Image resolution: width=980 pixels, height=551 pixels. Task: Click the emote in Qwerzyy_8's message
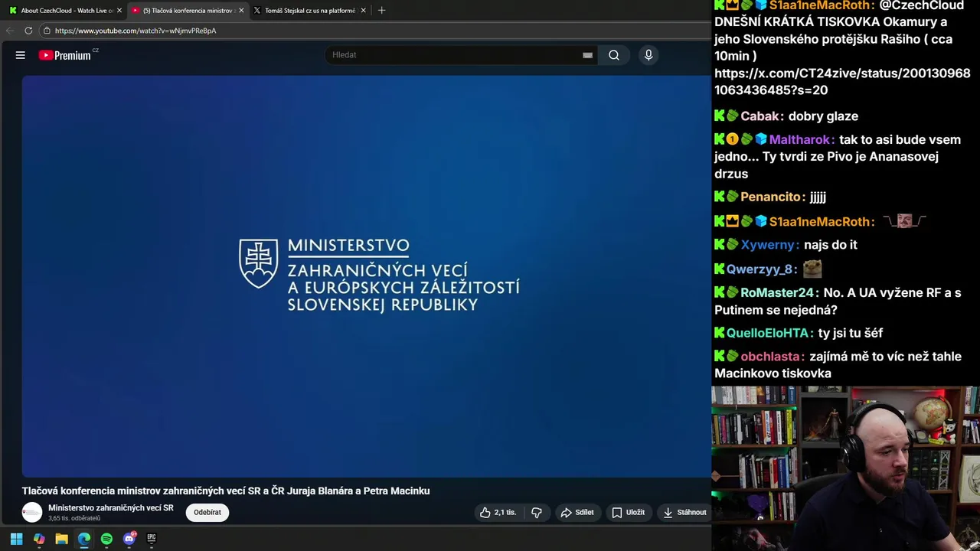point(812,269)
